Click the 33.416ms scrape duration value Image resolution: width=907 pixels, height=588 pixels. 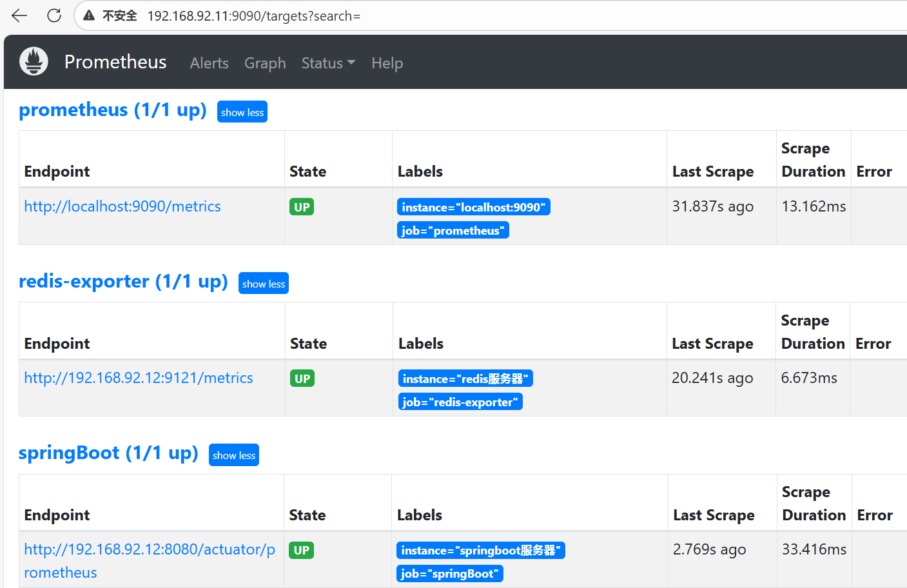tap(814, 549)
